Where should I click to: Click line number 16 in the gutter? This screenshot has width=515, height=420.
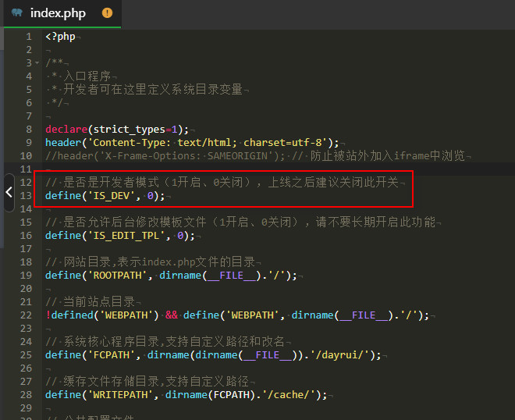[x=27, y=236]
